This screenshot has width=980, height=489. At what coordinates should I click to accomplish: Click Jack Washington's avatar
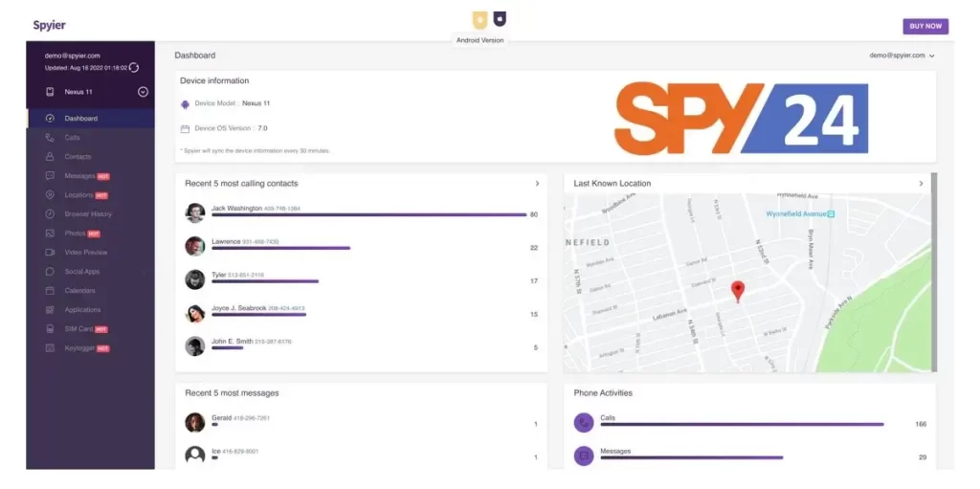click(195, 212)
